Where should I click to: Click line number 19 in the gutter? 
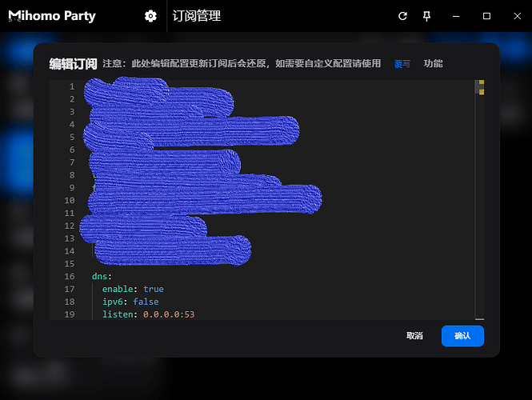point(70,314)
